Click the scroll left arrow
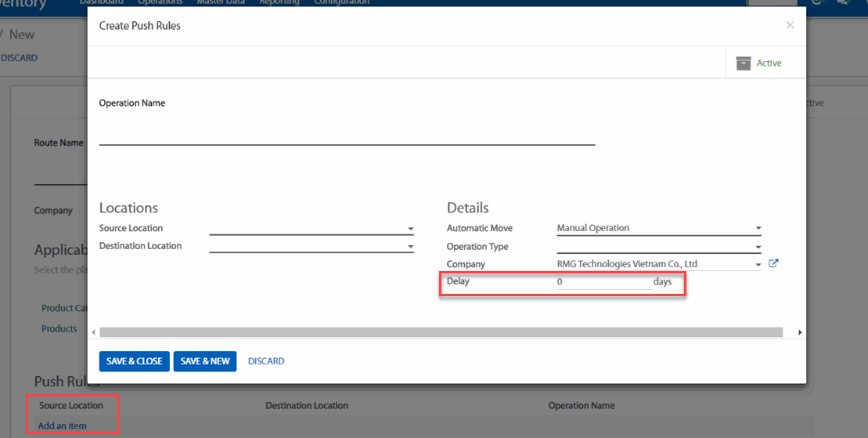Screen dimensions: 868x438 pyautogui.click(x=94, y=332)
